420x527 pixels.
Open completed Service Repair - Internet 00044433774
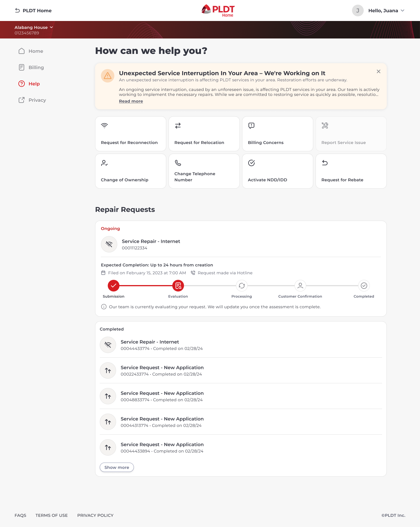click(241, 345)
